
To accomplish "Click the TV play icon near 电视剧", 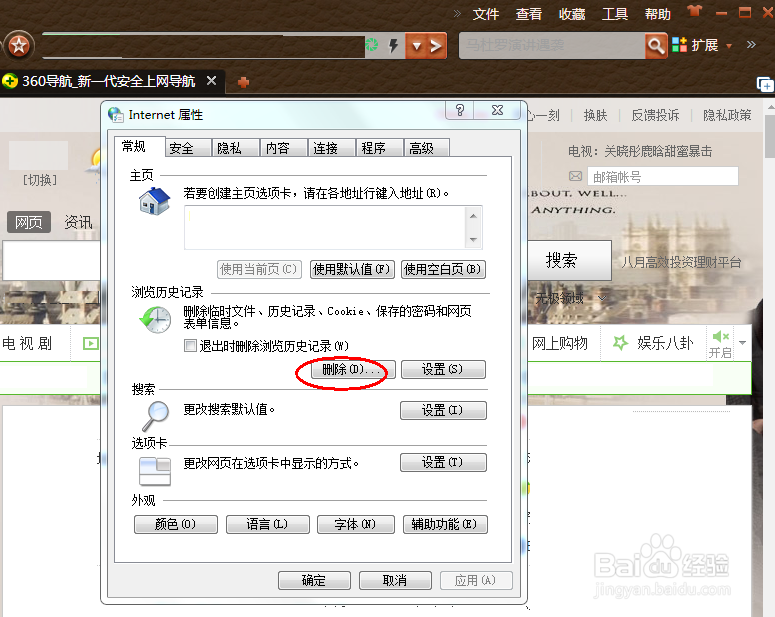I will point(90,343).
